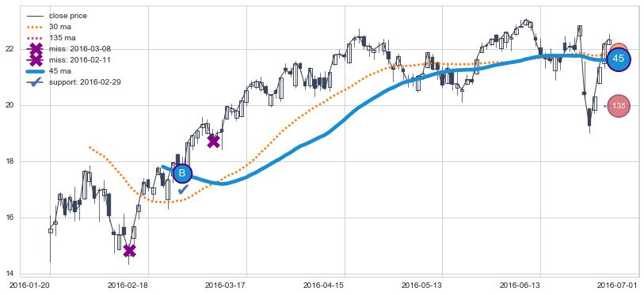Click the 'close price' legend entry
The width and height of the screenshot is (644, 295).
click(68, 16)
